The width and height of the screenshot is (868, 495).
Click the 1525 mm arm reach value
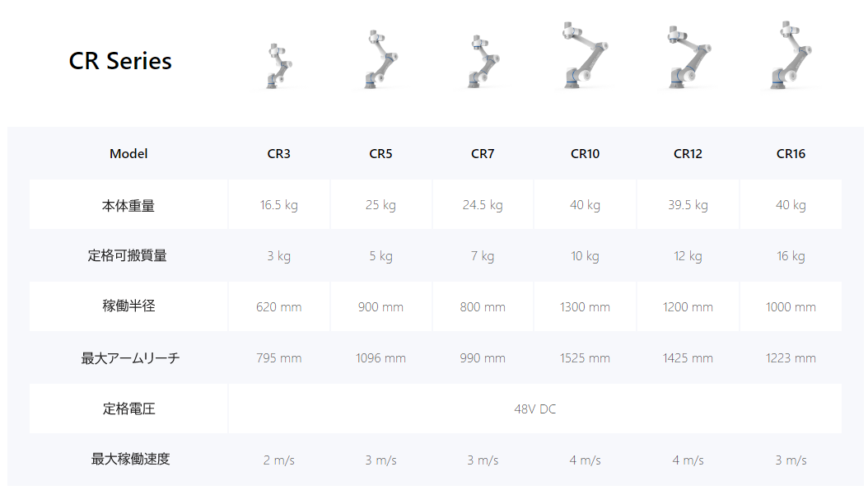point(585,358)
